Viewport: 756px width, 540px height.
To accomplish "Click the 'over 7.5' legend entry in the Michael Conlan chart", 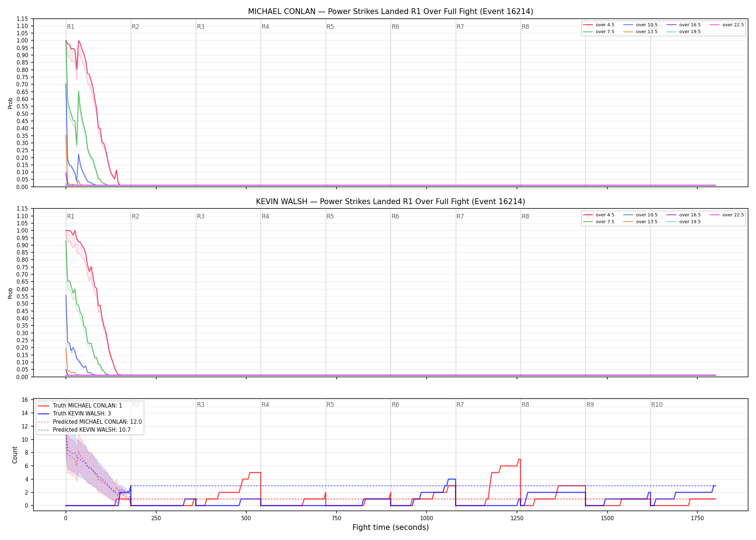I will 599,32.
